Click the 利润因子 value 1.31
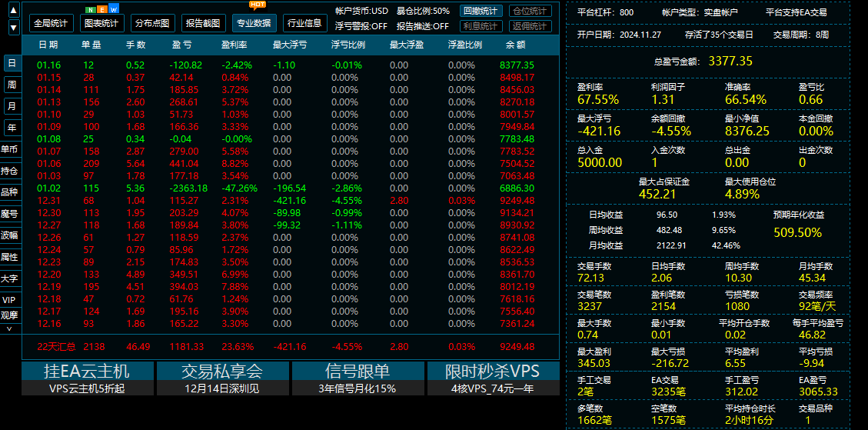The image size is (868, 430). tap(661, 100)
